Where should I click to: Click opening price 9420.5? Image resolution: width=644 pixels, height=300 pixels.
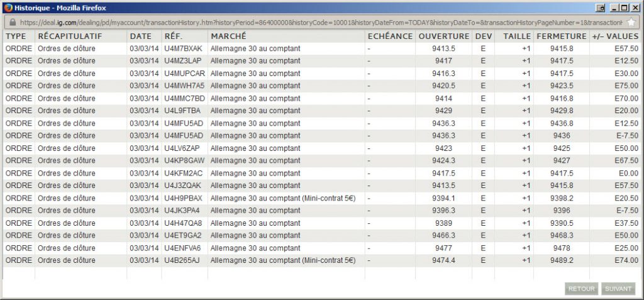[443, 86]
